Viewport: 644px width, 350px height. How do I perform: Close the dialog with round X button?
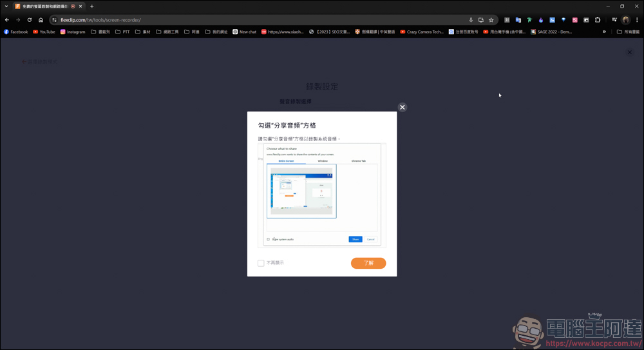[402, 108]
